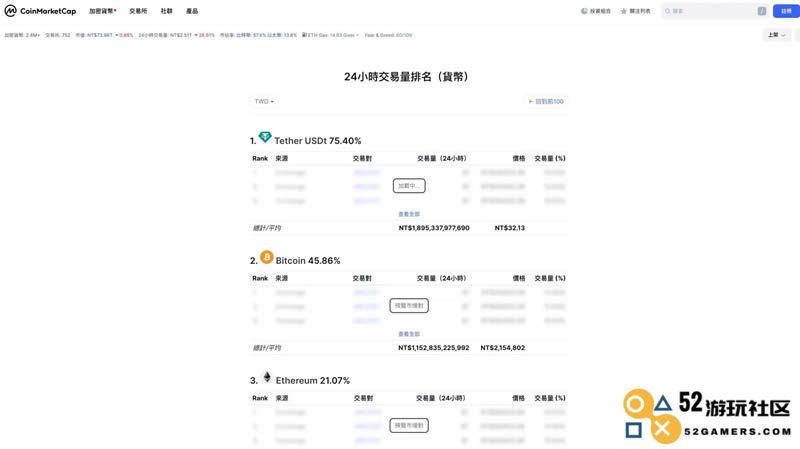Focus the search input field in the header

(x=714, y=11)
